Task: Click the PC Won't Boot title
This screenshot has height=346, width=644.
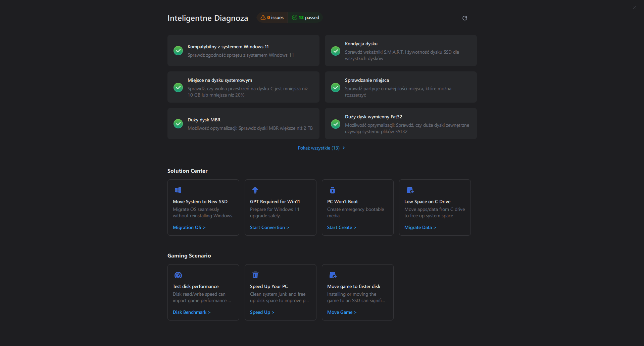Action: [x=342, y=201]
